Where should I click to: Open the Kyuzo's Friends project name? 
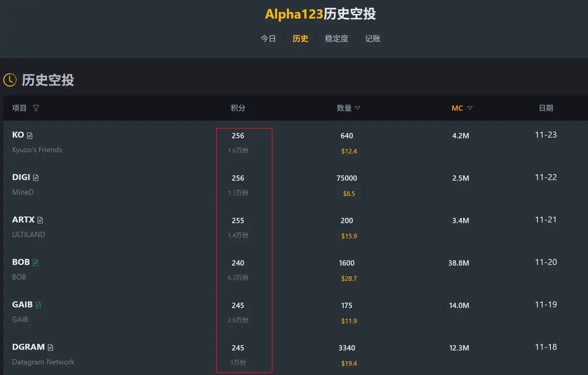[x=37, y=150]
